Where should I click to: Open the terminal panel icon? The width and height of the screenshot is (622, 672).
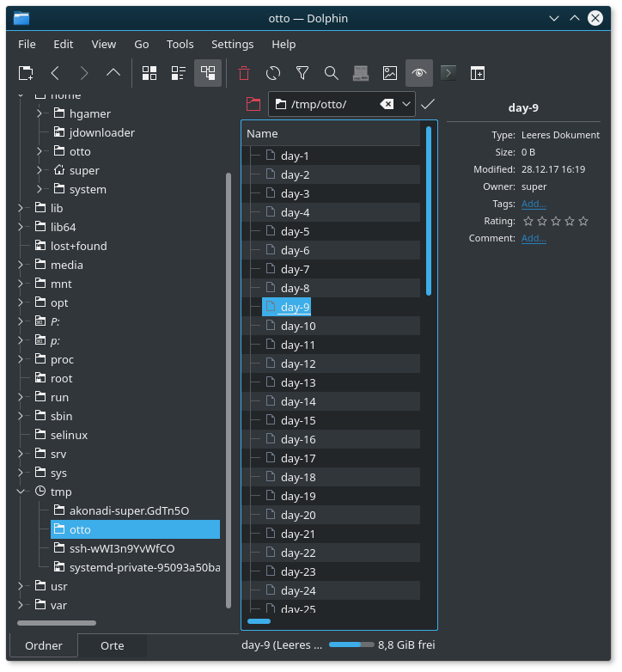coord(448,73)
